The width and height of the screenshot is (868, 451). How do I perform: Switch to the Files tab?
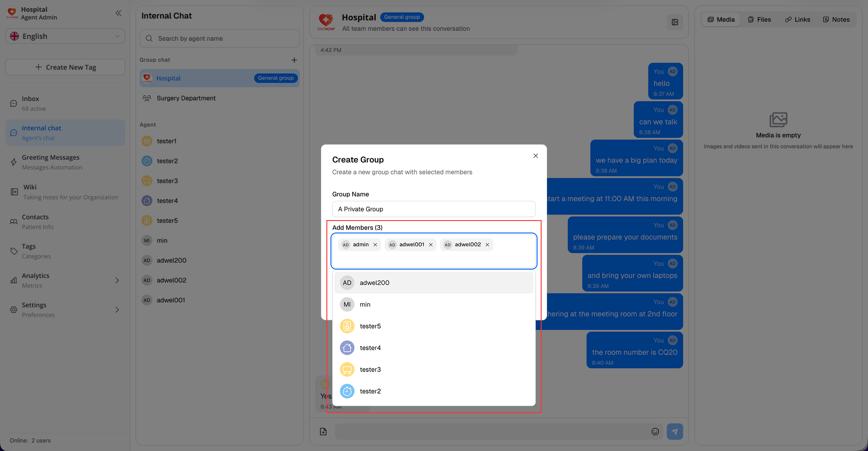coord(759,19)
